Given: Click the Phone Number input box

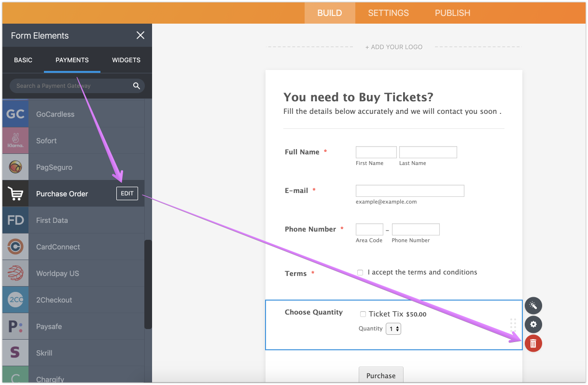Looking at the screenshot, I should tap(416, 229).
